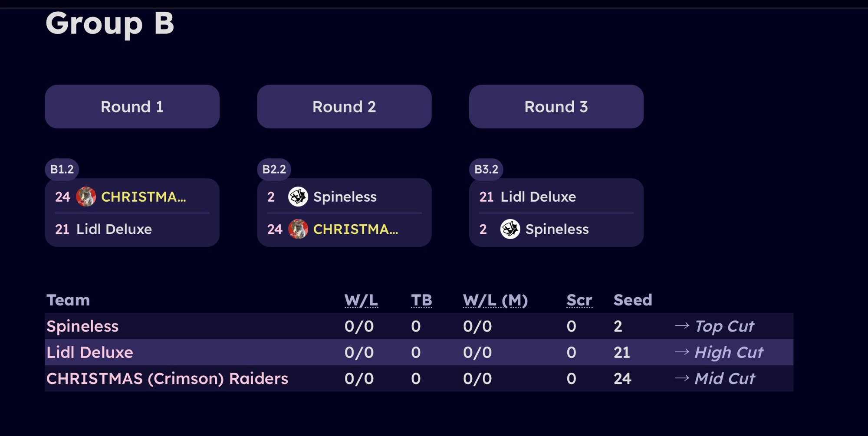Click the TB column header

[x=421, y=300]
